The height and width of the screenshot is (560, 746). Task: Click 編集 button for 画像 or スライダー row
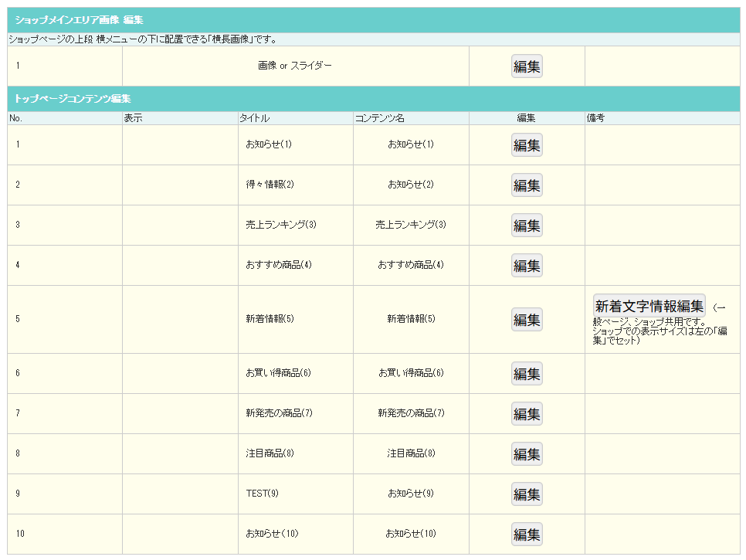(527, 66)
